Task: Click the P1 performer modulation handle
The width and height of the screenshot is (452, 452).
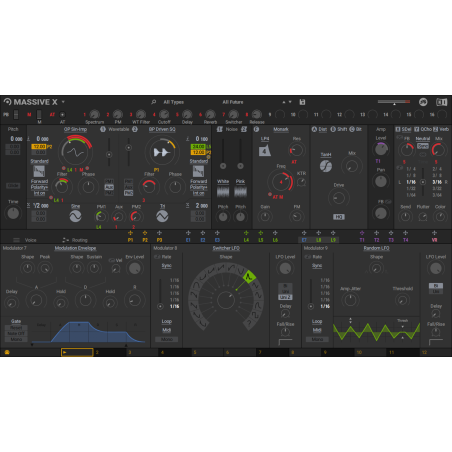Action: 130,233
